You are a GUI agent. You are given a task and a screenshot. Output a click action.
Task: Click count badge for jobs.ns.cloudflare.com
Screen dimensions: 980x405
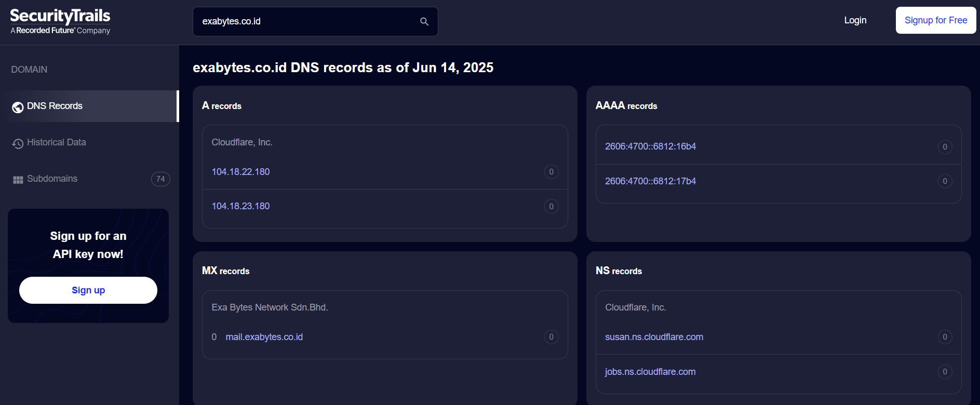945,372
